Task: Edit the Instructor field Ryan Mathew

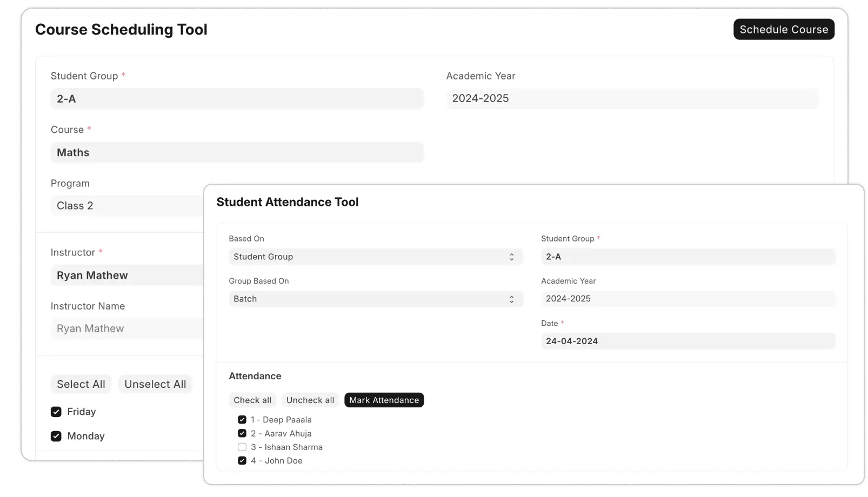Action: [x=127, y=276]
